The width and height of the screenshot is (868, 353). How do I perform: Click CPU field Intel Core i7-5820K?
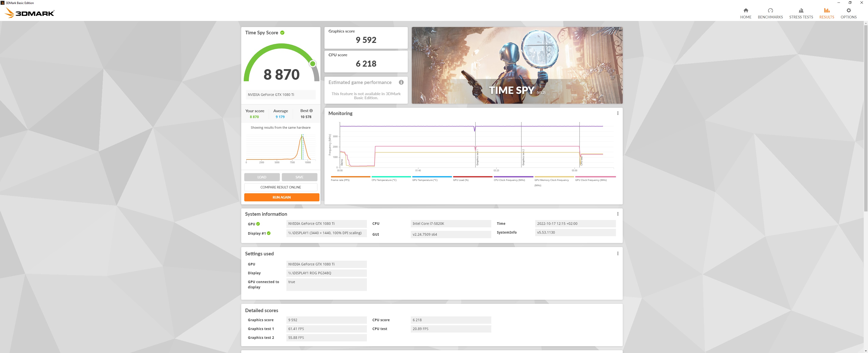(451, 224)
